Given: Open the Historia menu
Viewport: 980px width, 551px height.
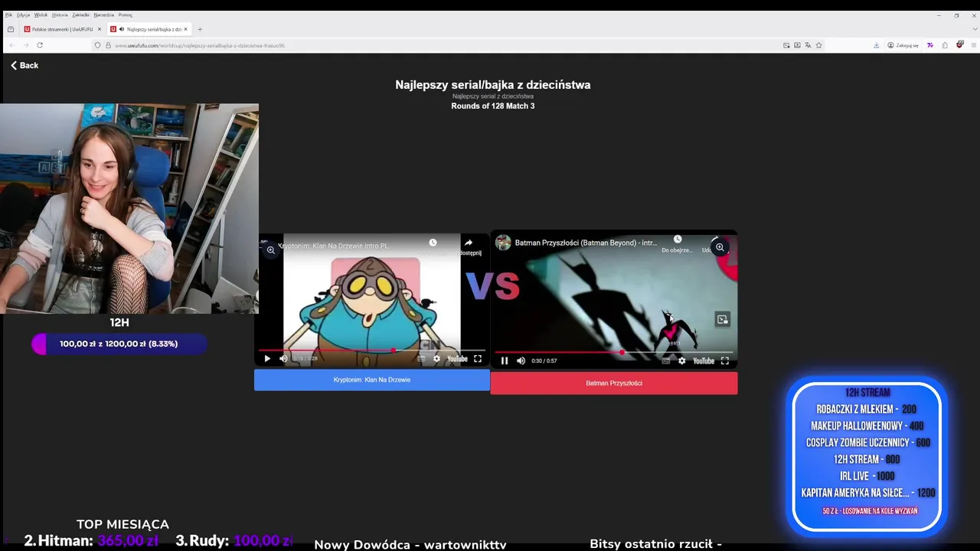Looking at the screenshot, I should click(60, 15).
